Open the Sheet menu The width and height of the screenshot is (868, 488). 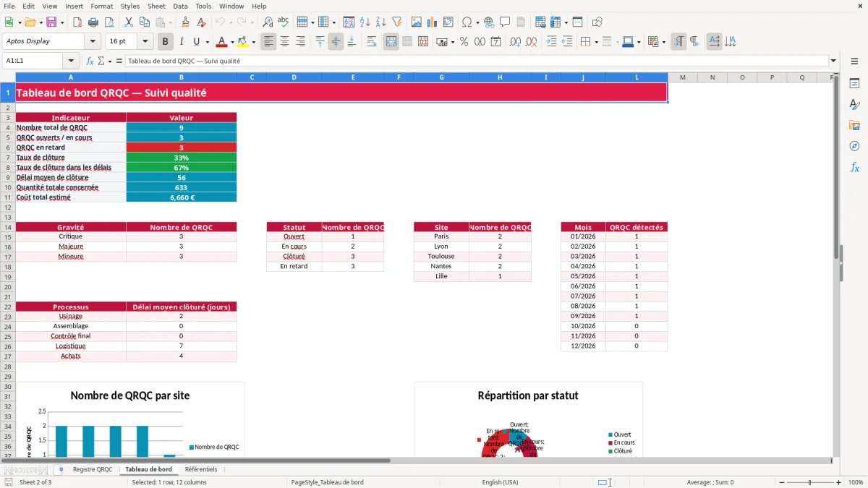(x=156, y=6)
